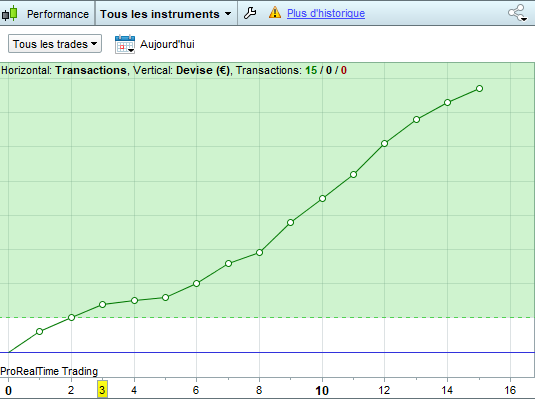This screenshot has width=535, height=399.
Task: Select the data point at transaction 12
Action: [385, 143]
